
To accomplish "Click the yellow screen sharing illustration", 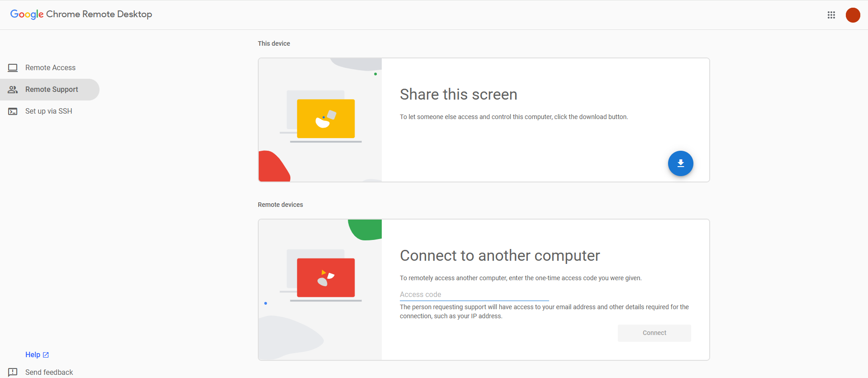I will (x=326, y=119).
